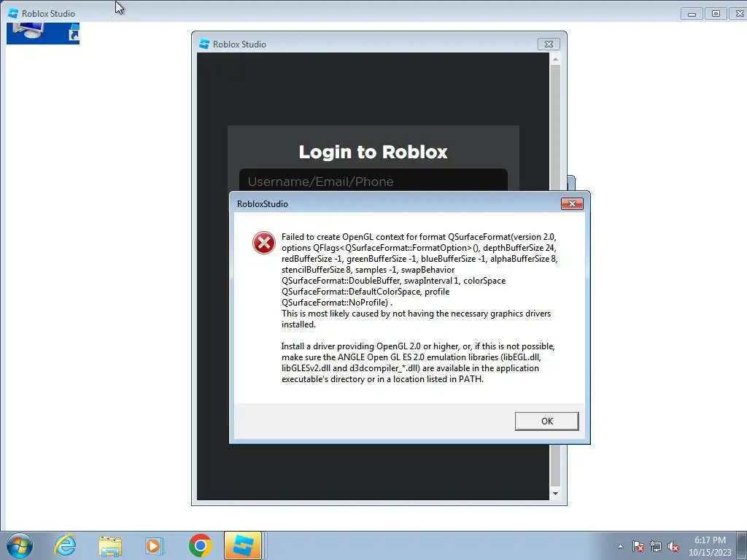The image size is (747, 560).
Task: Open Windows Media Player from taskbar
Action: tap(154, 545)
